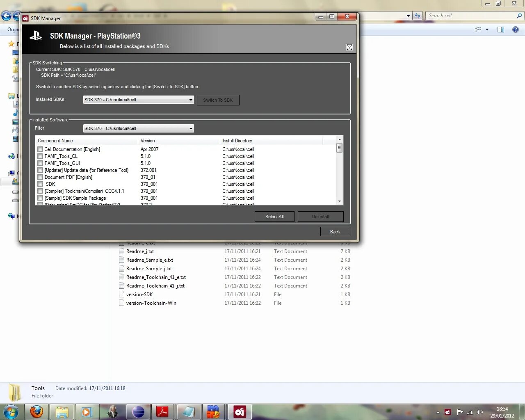Select the Readme_Toolchain_41_e.txt file
Viewport: 525px width, 420px height.
coord(156,277)
